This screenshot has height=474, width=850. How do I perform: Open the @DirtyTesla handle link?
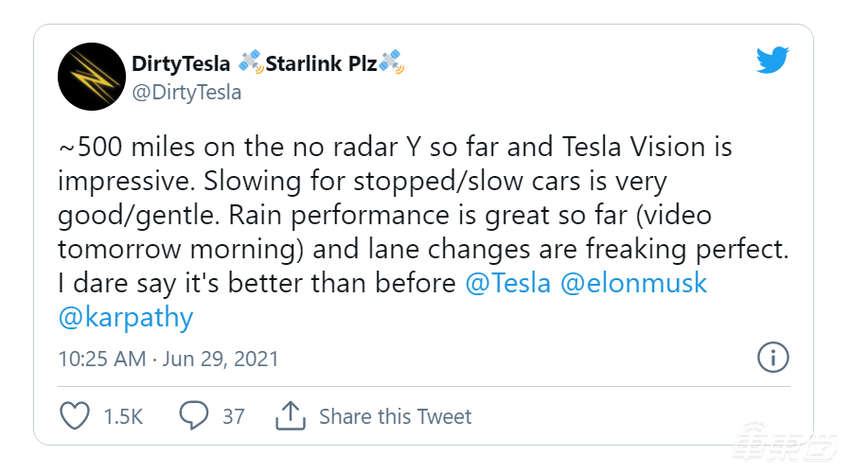(x=186, y=93)
